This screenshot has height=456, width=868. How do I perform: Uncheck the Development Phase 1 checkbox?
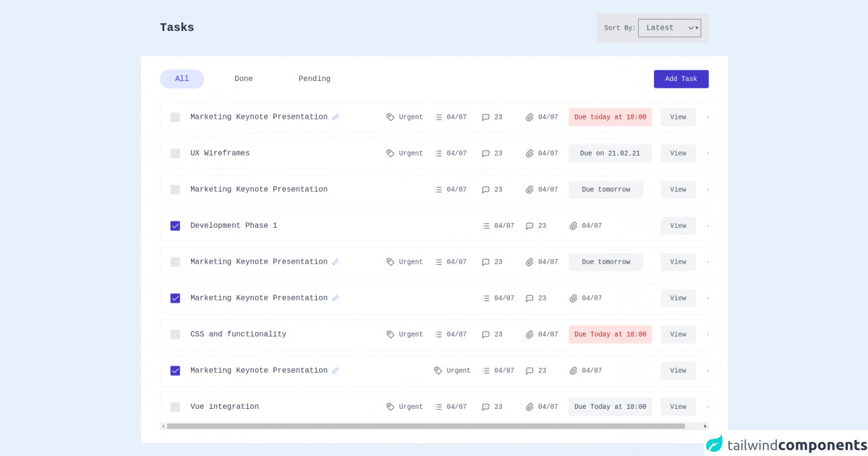coord(175,225)
